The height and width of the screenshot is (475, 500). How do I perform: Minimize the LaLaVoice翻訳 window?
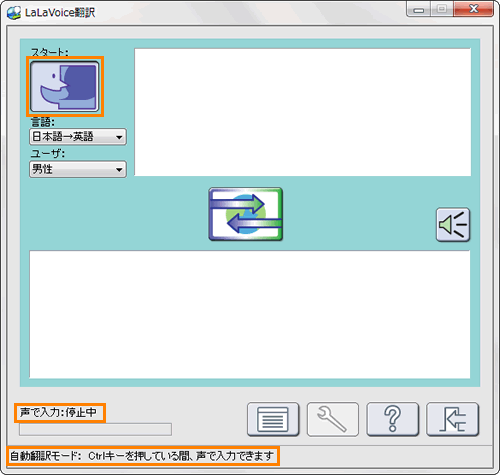tap(419, 9)
